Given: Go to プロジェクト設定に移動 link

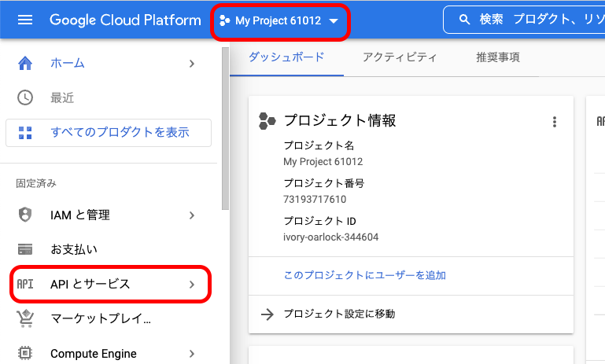Looking at the screenshot, I should click(338, 314).
